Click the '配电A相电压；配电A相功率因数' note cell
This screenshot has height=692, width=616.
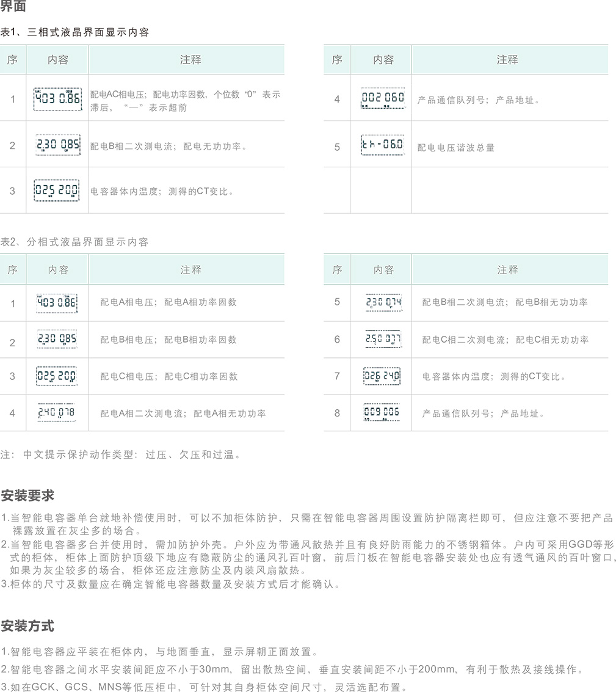coord(168,302)
